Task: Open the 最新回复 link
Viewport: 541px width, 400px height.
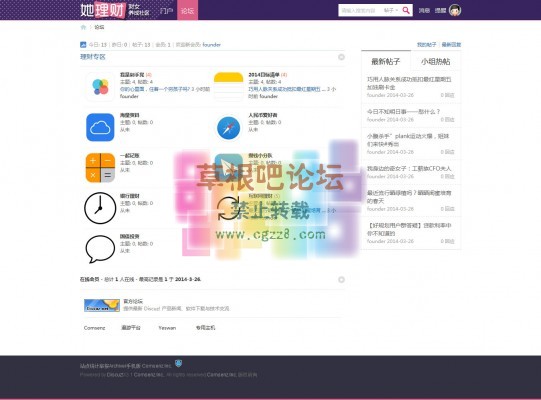Action: 451,45
